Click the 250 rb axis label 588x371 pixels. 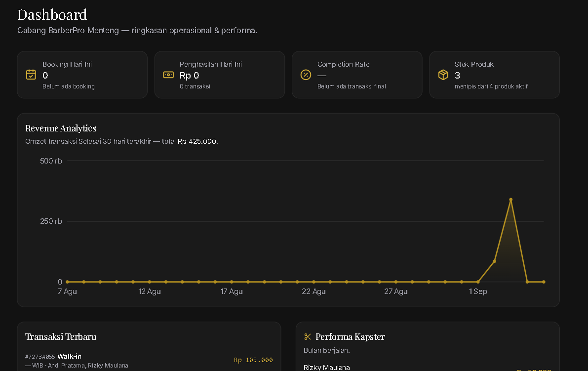point(51,221)
